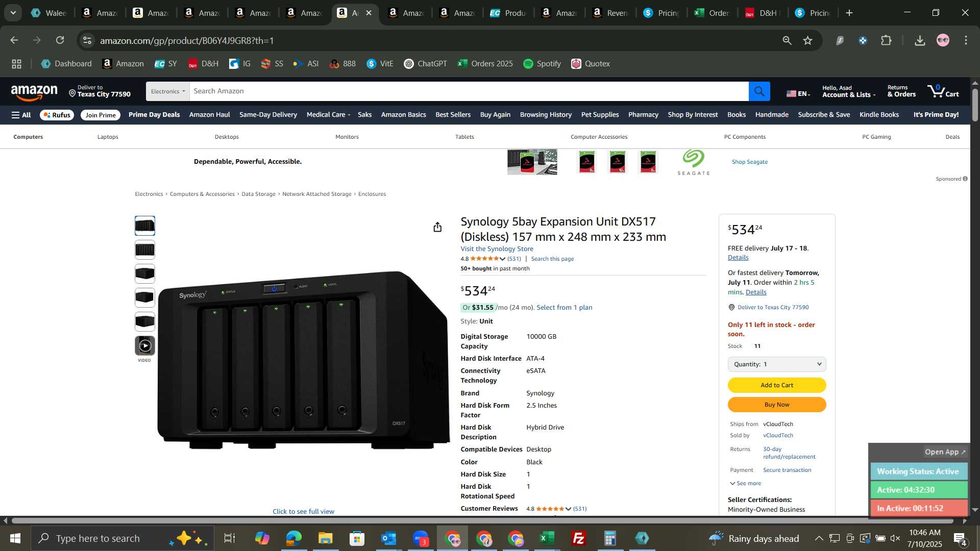Click the browser address bar URL
The height and width of the screenshot is (551, 980).
click(187, 40)
